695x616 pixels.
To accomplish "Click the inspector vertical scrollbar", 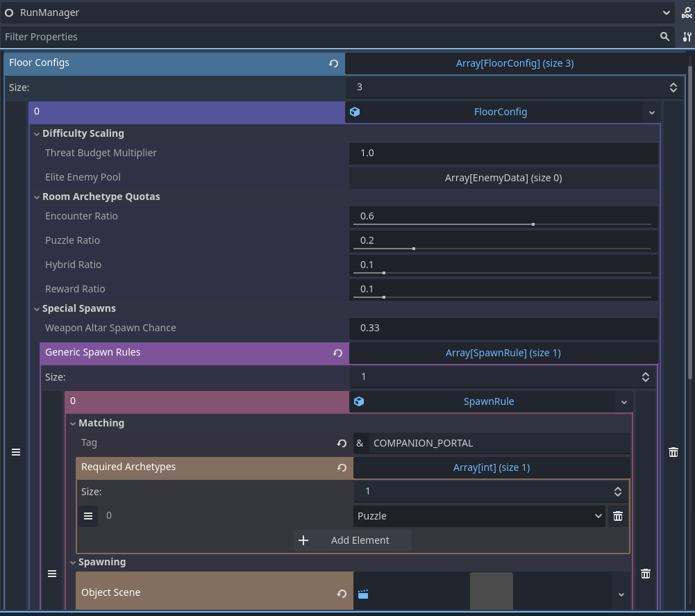I will point(690,222).
